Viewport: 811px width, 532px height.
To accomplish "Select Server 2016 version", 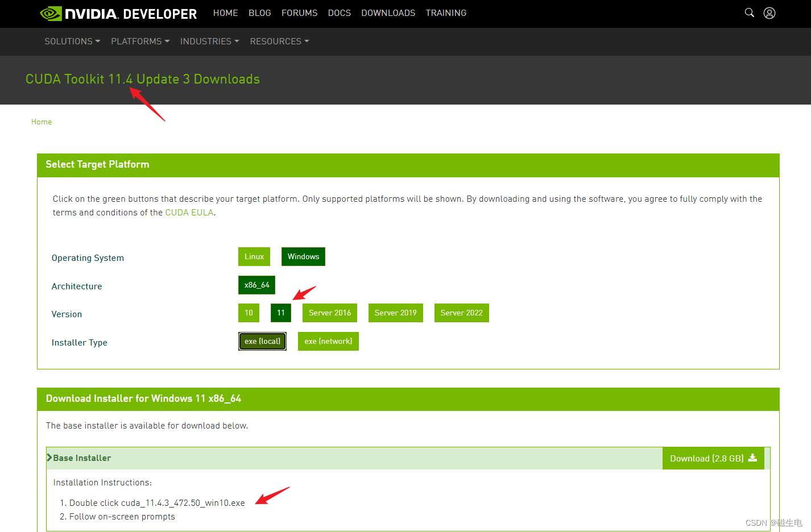I will [x=330, y=313].
